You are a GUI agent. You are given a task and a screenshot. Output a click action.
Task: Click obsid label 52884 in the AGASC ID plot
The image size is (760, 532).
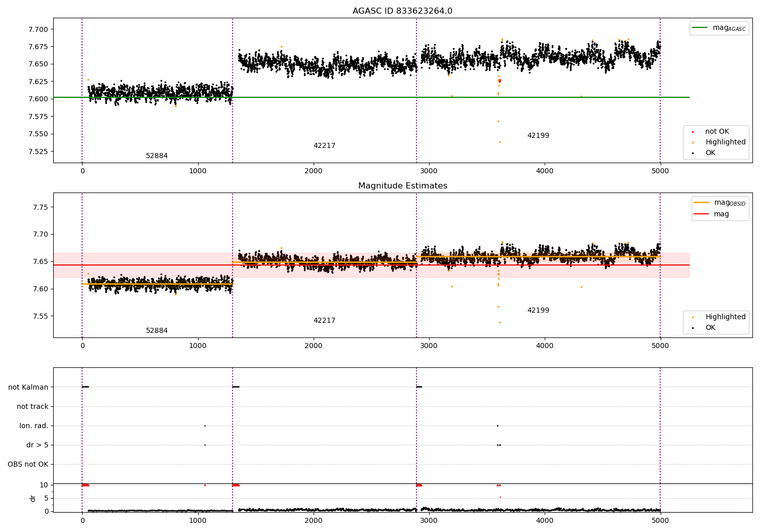pyautogui.click(x=157, y=156)
